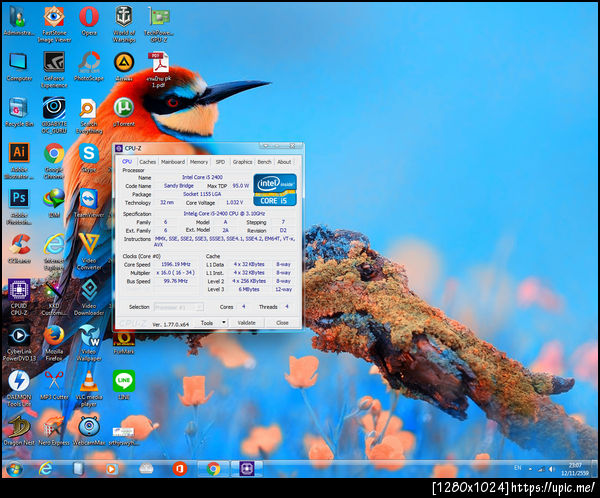Open the Administrator user folder icon

pos(19,21)
